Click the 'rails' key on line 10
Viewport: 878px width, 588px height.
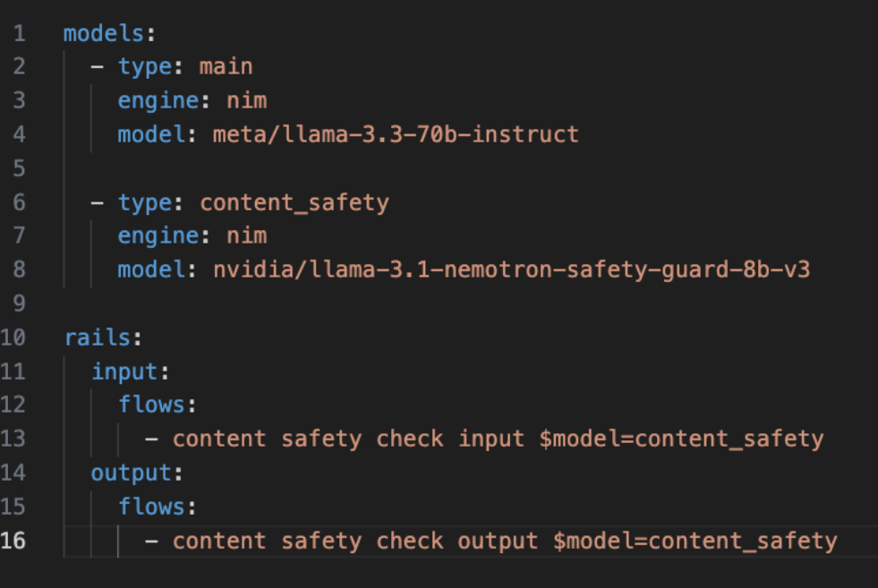click(x=98, y=337)
